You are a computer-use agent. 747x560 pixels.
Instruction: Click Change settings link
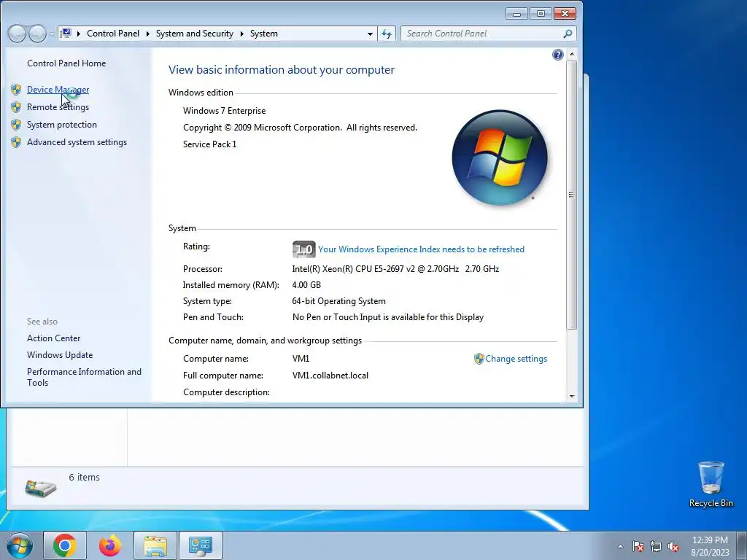pos(516,359)
